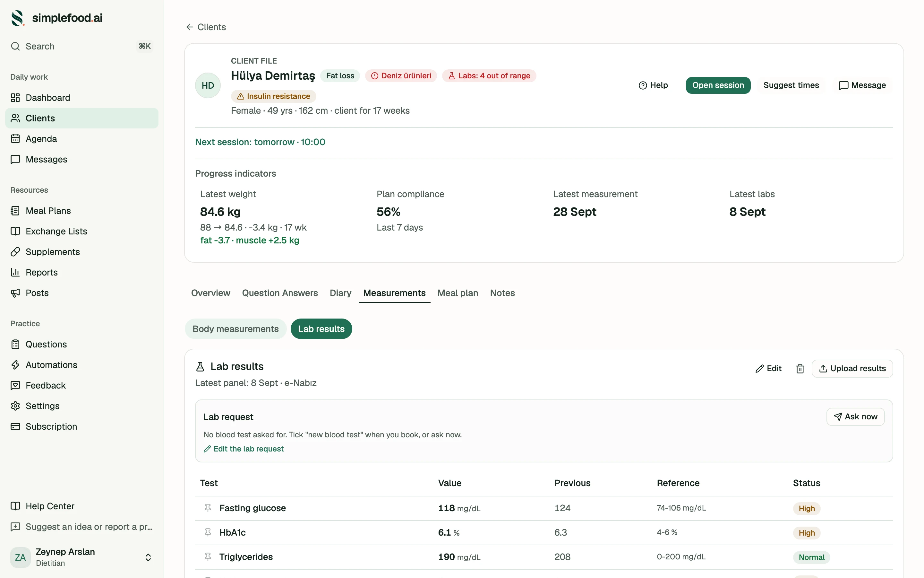Click the Triglycerides Normal status badge
This screenshot has height=578, width=924.
[811, 557]
